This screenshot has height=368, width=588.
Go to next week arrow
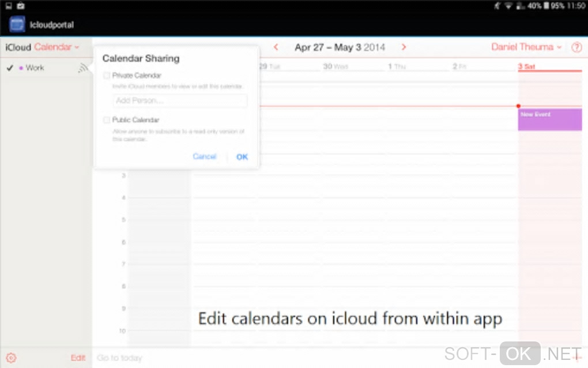[x=404, y=47]
